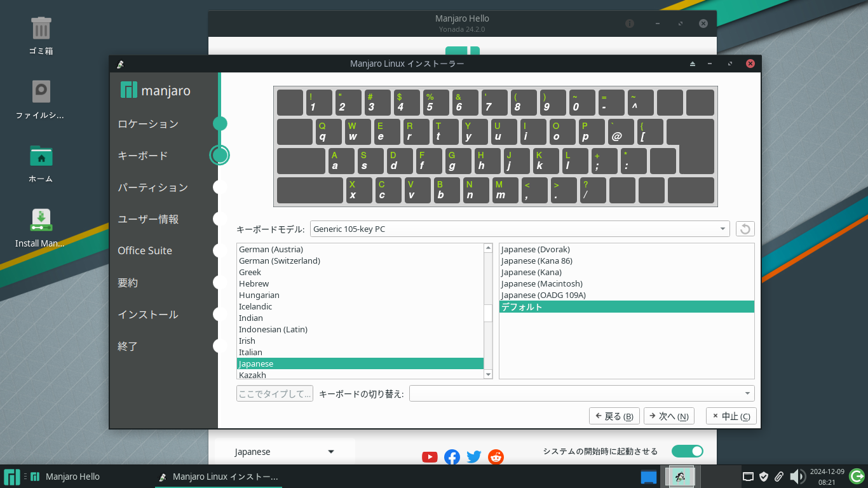Open the shield tray icon
The height and width of the screenshot is (488, 868).
pos(764,477)
